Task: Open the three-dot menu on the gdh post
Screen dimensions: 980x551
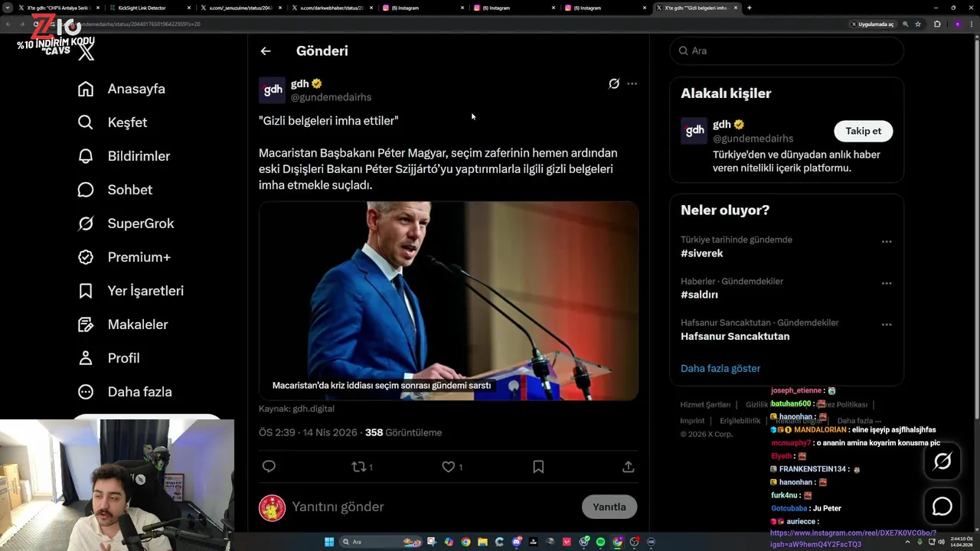Action: pyautogui.click(x=632, y=83)
